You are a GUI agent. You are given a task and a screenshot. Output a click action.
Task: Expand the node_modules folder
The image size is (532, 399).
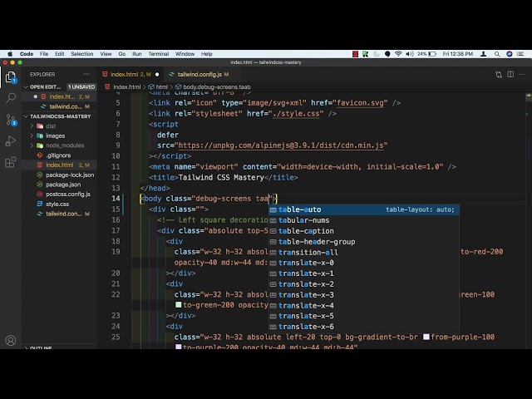coord(32,145)
